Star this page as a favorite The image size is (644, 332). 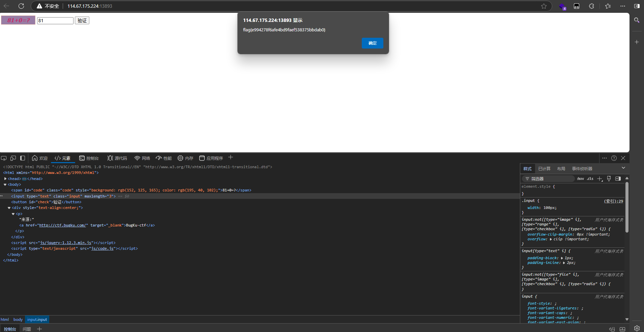[544, 6]
